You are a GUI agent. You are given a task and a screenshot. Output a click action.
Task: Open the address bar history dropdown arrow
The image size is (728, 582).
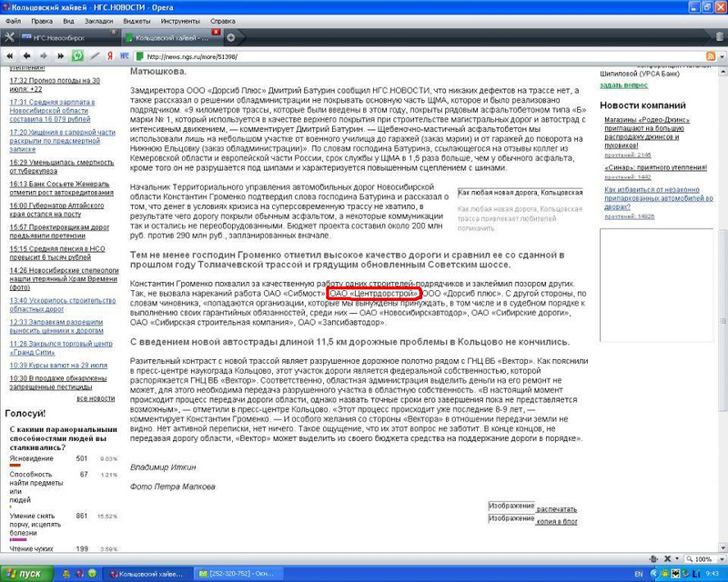(x=722, y=56)
